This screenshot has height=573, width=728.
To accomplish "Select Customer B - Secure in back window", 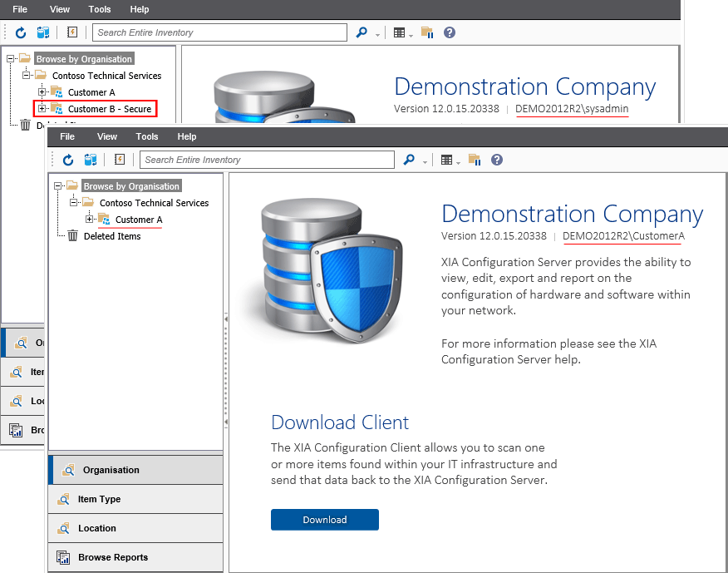I will click(110, 109).
